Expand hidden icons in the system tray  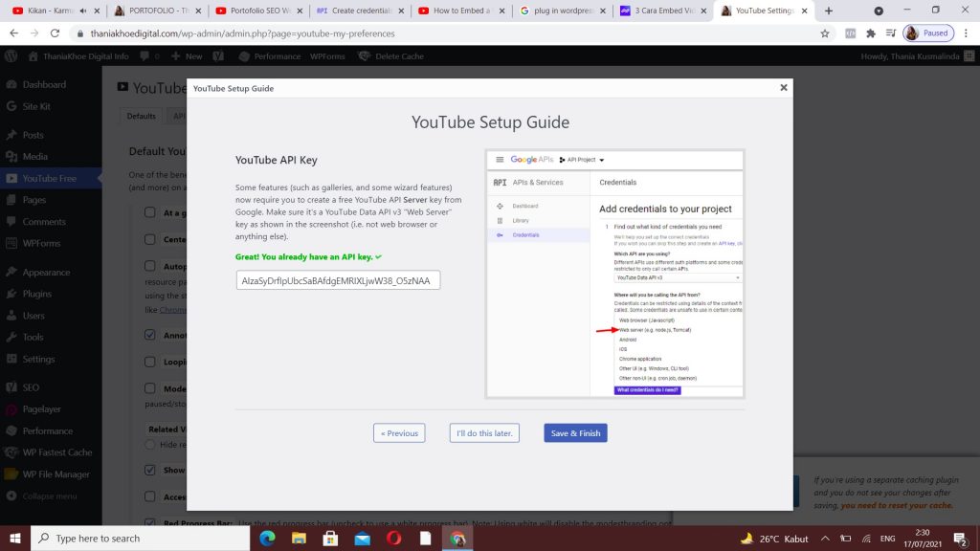pos(824,539)
